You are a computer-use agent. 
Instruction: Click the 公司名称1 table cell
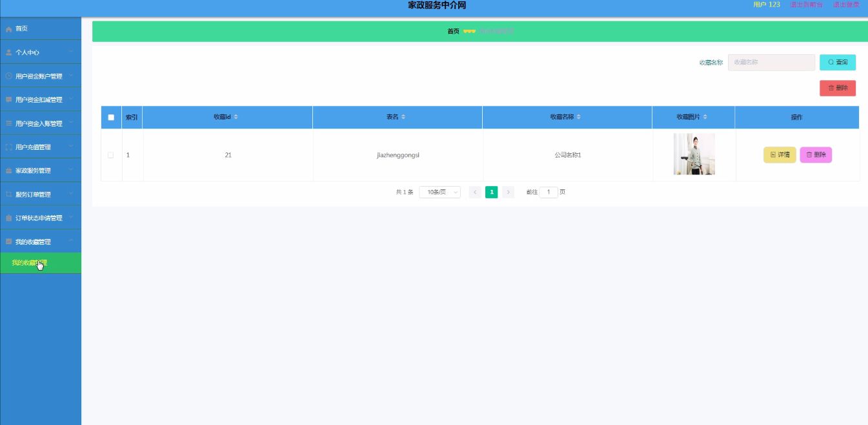[568, 155]
